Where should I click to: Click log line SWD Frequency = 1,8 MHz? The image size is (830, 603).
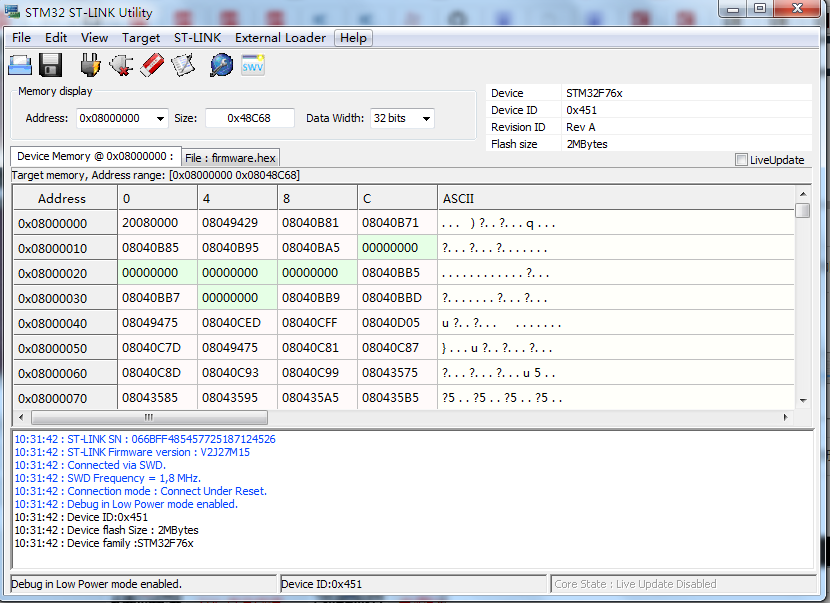tap(107, 478)
